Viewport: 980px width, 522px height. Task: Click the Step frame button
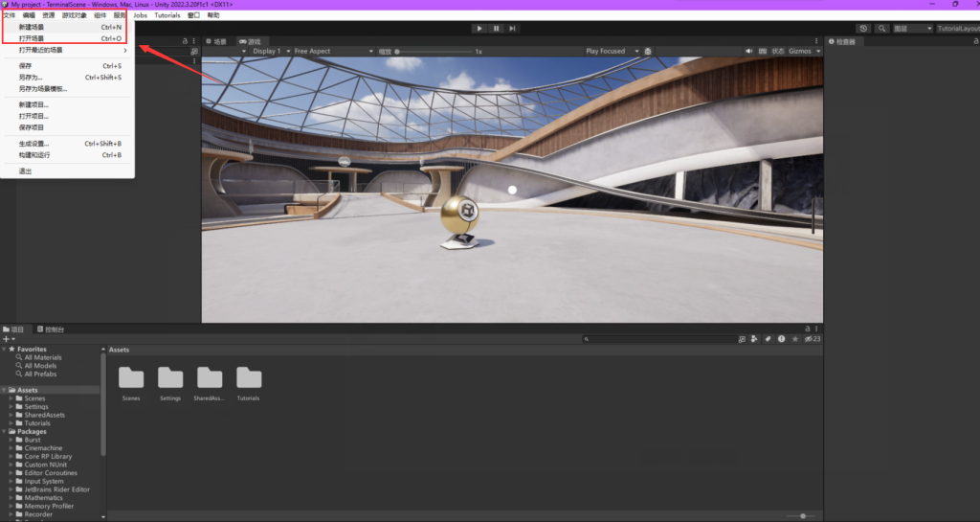pyautogui.click(x=512, y=29)
